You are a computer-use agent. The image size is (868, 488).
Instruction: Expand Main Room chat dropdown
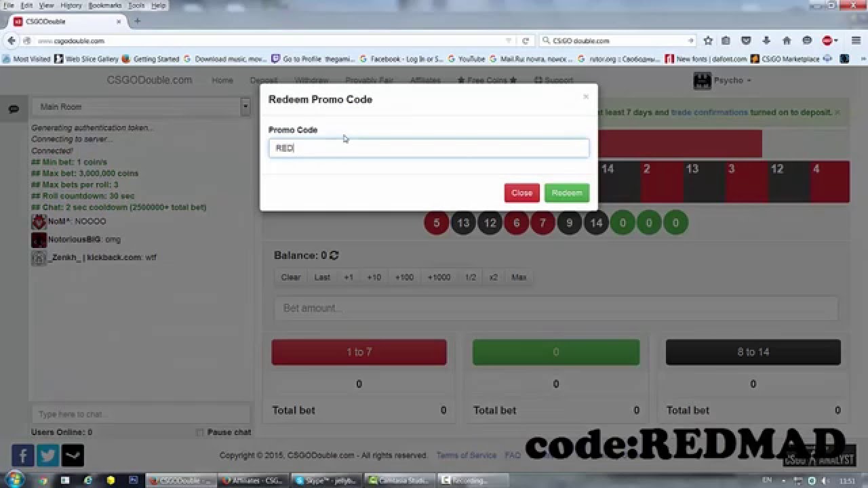click(245, 106)
